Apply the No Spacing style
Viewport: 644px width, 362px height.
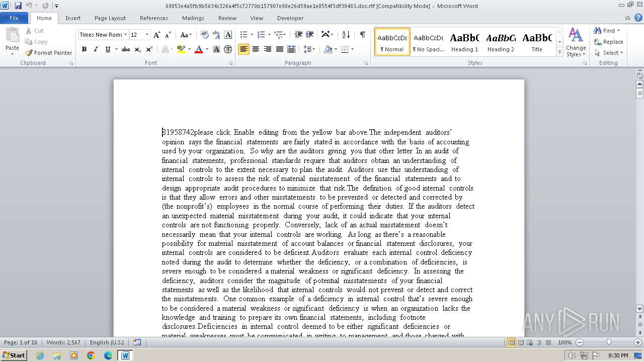pos(428,42)
